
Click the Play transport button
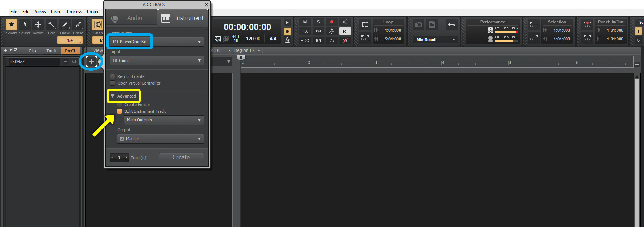pyautogui.click(x=287, y=23)
